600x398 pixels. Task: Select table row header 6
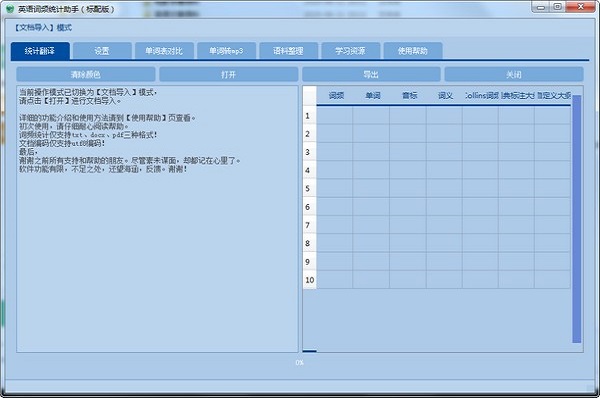click(310, 207)
